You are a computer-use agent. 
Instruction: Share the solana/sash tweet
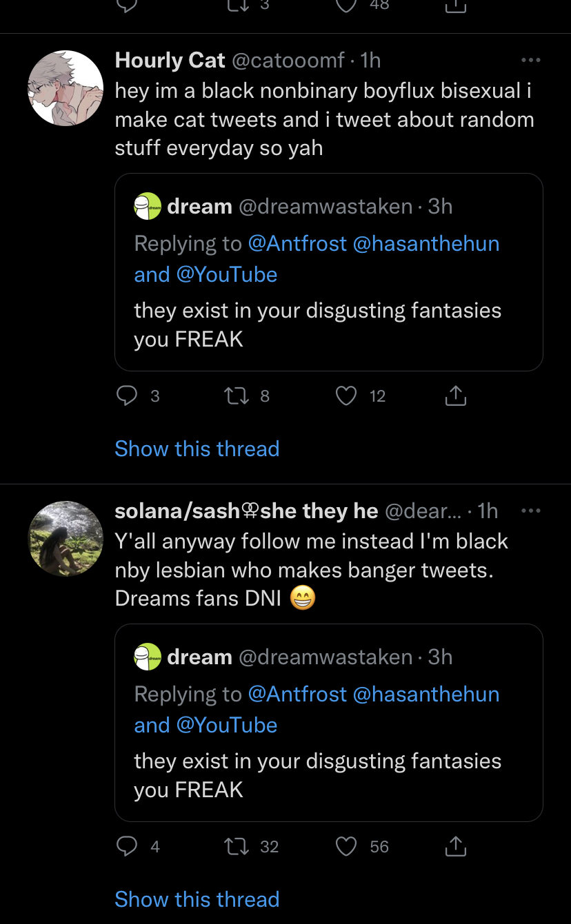(x=456, y=845)
